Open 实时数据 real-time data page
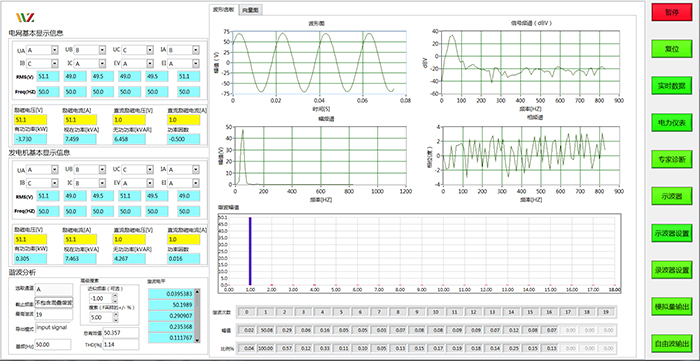 [x=671, y=86]
